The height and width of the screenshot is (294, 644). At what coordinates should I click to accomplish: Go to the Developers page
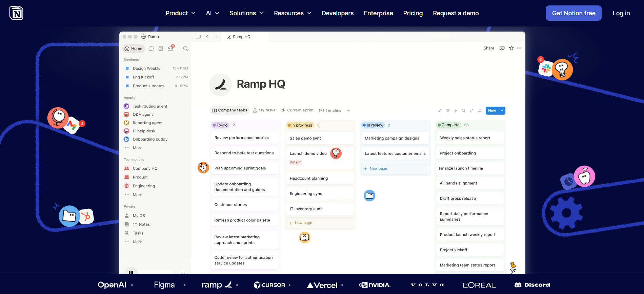338,13
